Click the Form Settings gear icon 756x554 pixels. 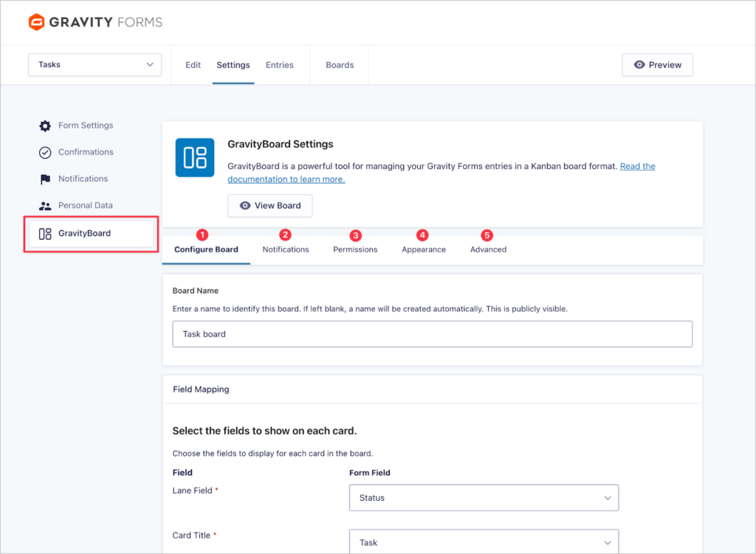point(44,125)
